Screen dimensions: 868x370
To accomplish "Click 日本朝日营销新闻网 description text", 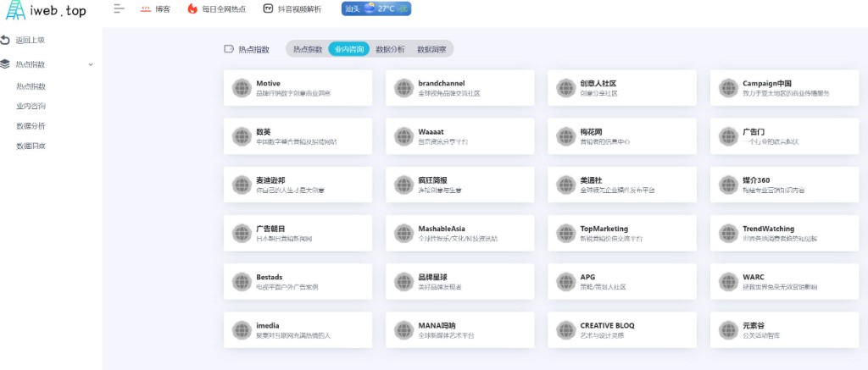I will click(283, 239).
